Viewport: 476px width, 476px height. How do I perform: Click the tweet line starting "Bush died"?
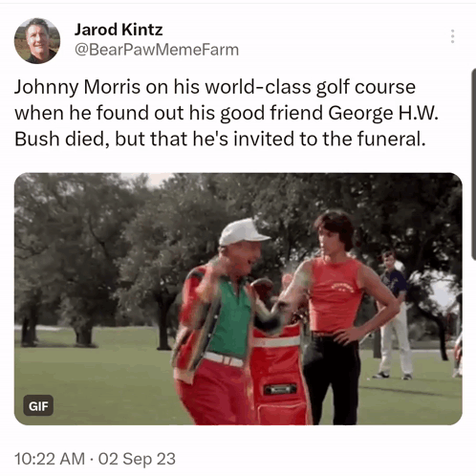click(x=220, y=140)
